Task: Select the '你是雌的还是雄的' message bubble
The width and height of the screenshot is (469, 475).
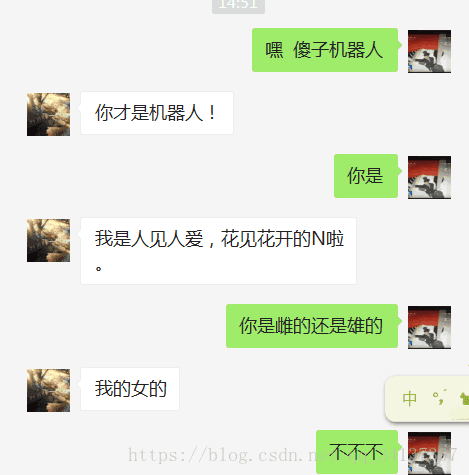Action: [312, 326]
